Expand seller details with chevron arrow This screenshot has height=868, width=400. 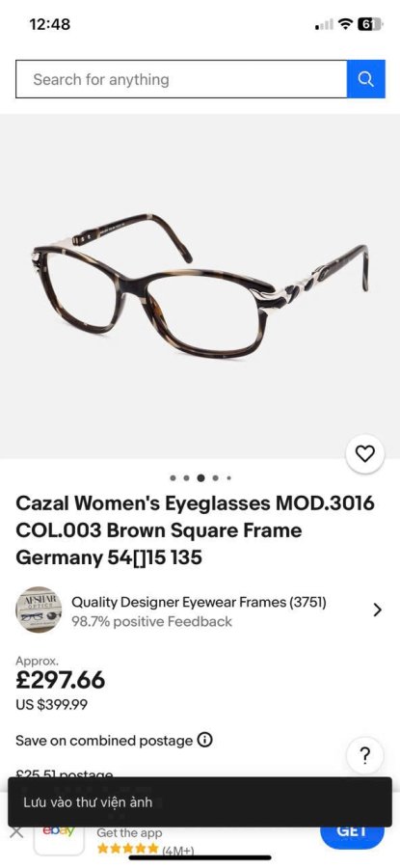coord(377,610)
